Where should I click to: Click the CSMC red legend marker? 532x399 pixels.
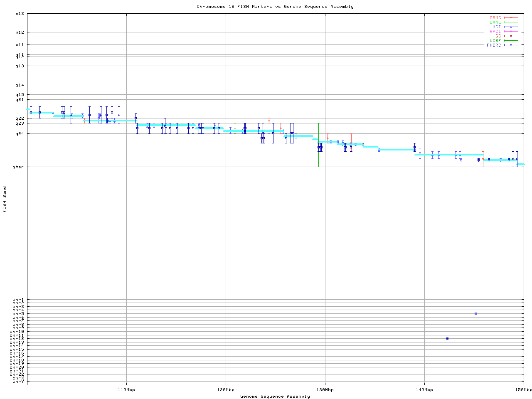(511, 18)
